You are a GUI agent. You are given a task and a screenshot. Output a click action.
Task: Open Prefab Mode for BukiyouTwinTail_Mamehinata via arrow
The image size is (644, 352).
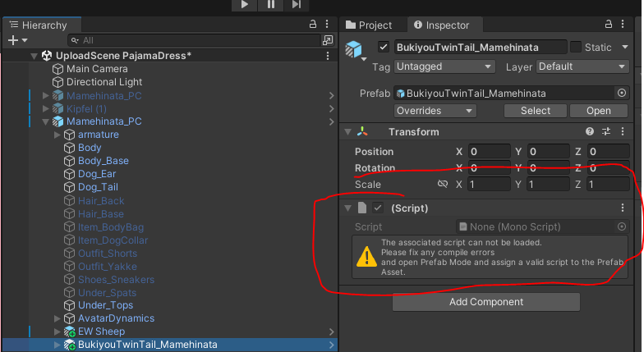(x=331, y=345)
